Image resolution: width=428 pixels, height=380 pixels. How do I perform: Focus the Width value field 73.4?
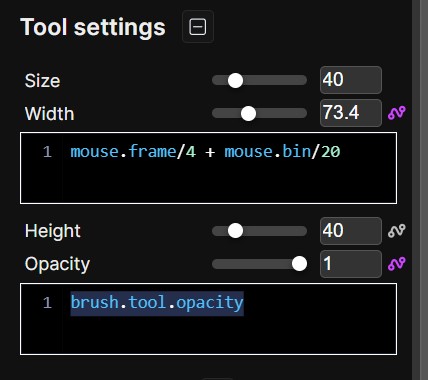(x=351, y=113)
